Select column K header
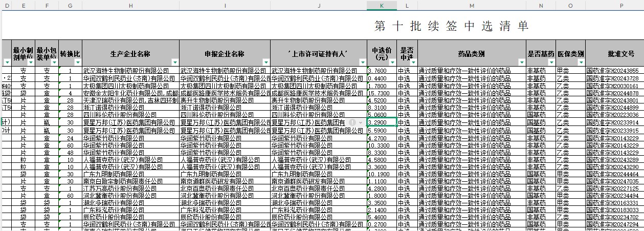 point(382,5)
